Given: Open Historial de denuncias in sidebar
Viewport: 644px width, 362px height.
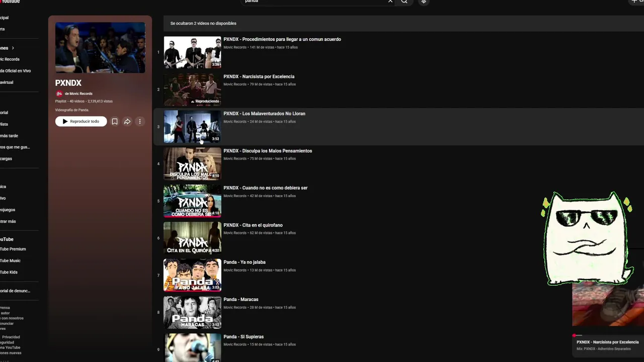Looking at the screenshot, I should tap(15, 291).
